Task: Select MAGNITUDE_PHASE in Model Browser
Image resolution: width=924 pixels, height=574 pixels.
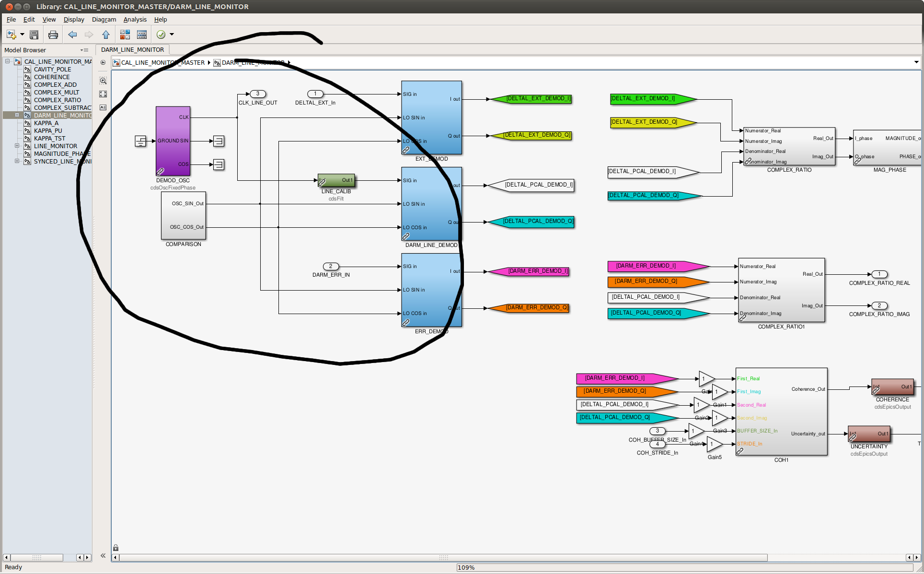Action: pos(62,153)
